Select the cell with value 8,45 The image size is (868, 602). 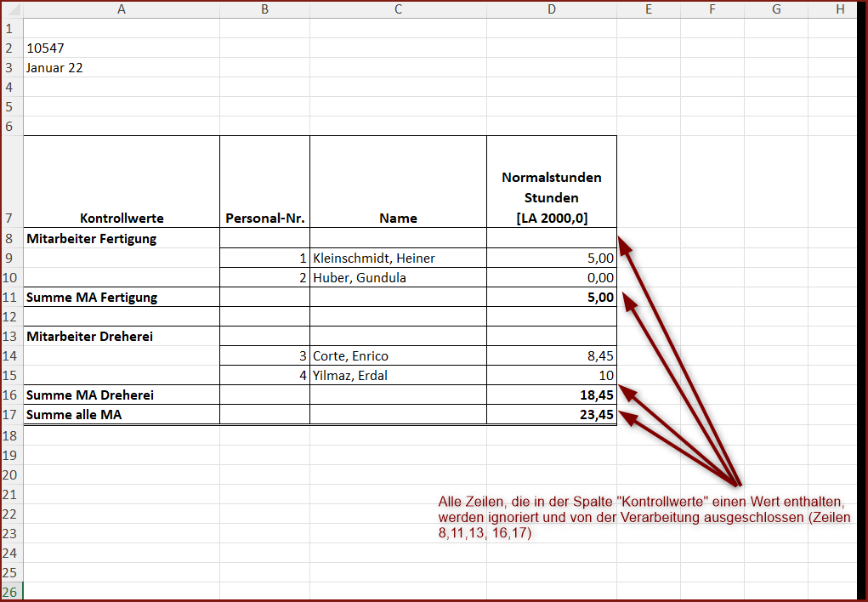(x=551, y=355)
